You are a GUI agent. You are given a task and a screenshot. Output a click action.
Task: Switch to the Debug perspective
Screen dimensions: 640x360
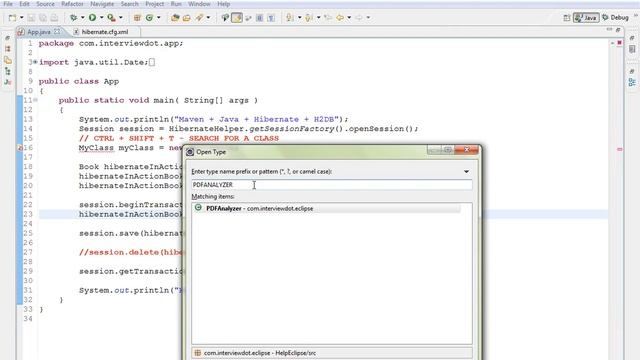click(x=615, y=18)
